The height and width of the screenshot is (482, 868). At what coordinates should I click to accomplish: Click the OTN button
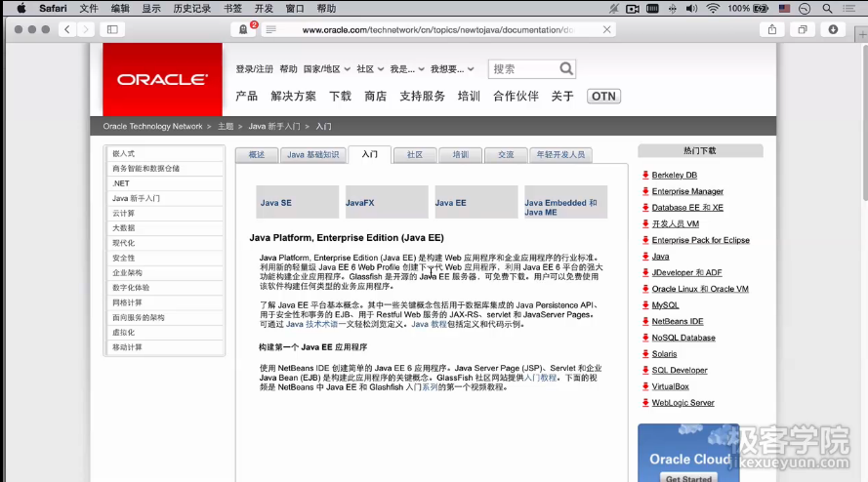603,97
